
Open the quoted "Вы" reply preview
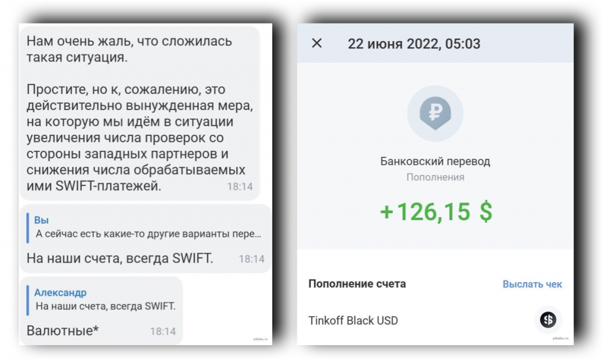(147, 228)
